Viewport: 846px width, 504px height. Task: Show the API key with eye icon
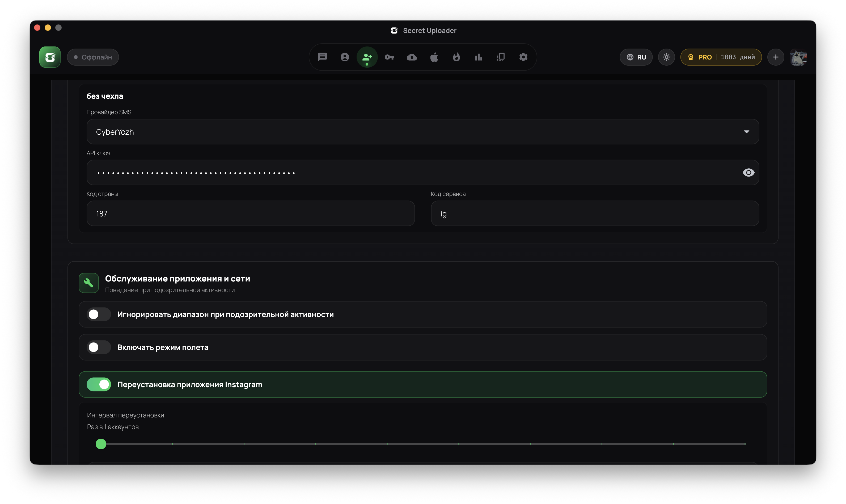click(748, 173)
